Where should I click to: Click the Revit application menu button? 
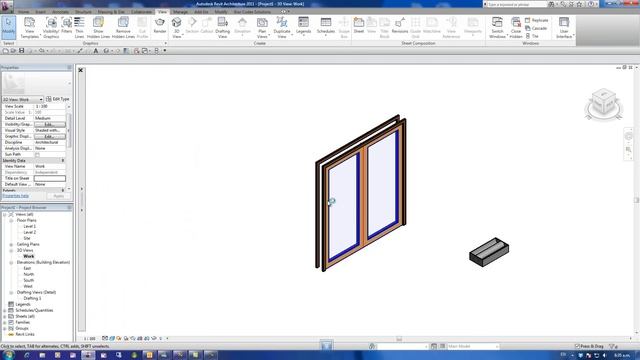(x=7, y=6)
